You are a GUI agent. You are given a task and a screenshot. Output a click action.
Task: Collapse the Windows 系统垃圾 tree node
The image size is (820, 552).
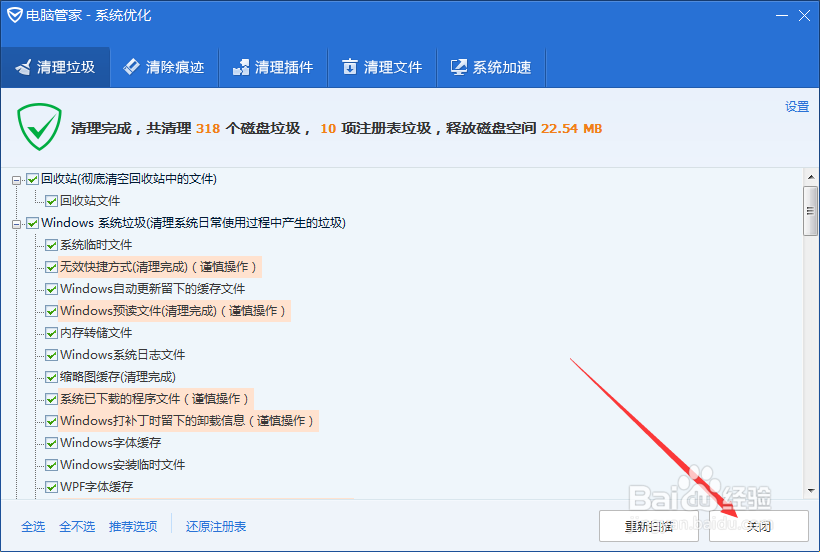pyautogui.click(x=17, y=224)
